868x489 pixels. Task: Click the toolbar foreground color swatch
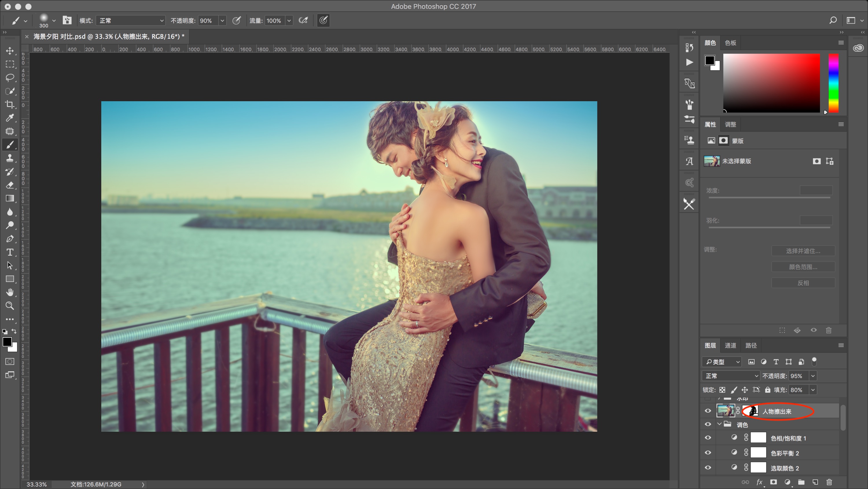click(x=7, y=342)
